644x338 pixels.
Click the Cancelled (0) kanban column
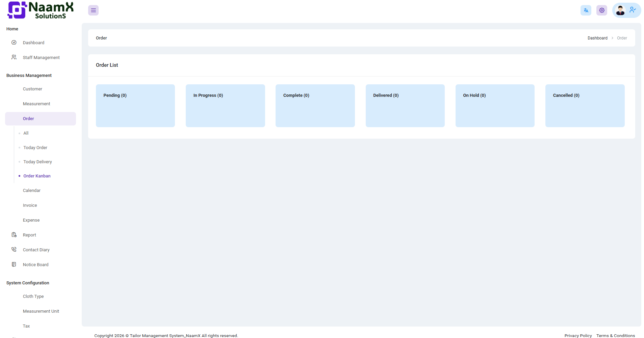tap(585, 106)
